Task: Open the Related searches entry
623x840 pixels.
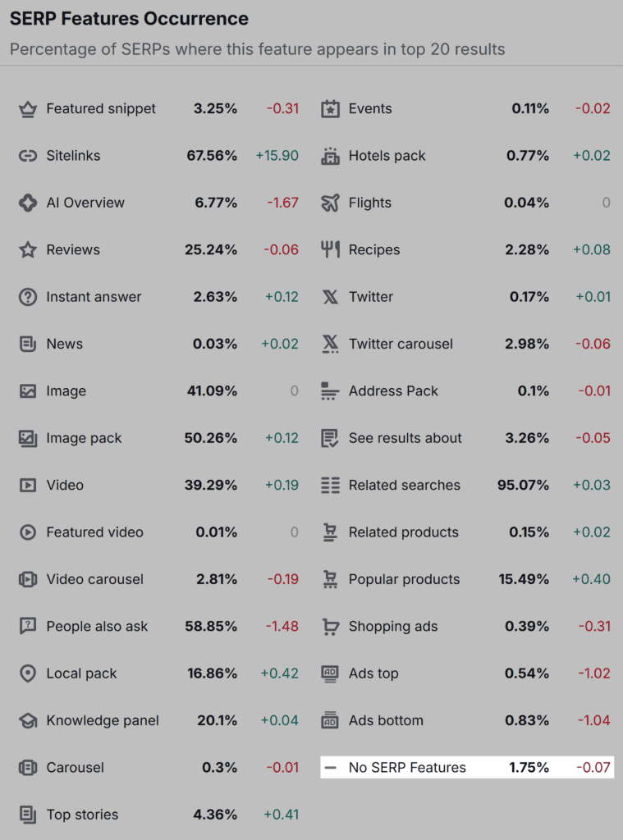Action: [401, 485]
